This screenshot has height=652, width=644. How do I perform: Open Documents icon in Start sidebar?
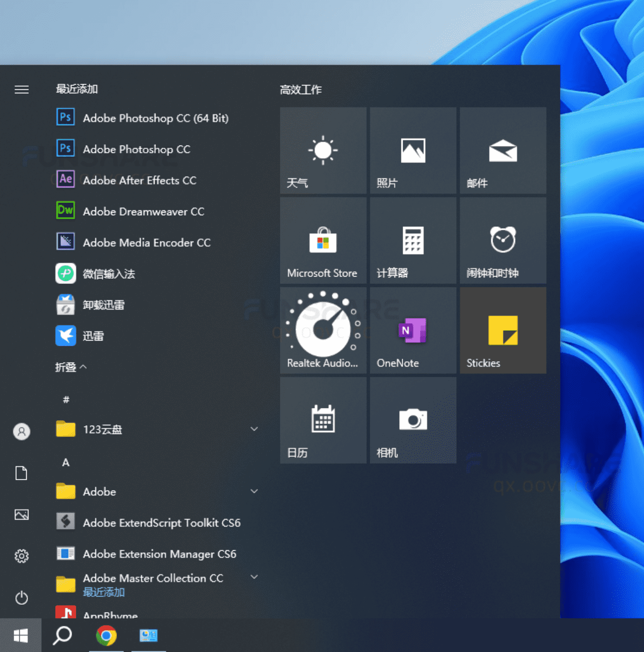click(21, 473)
